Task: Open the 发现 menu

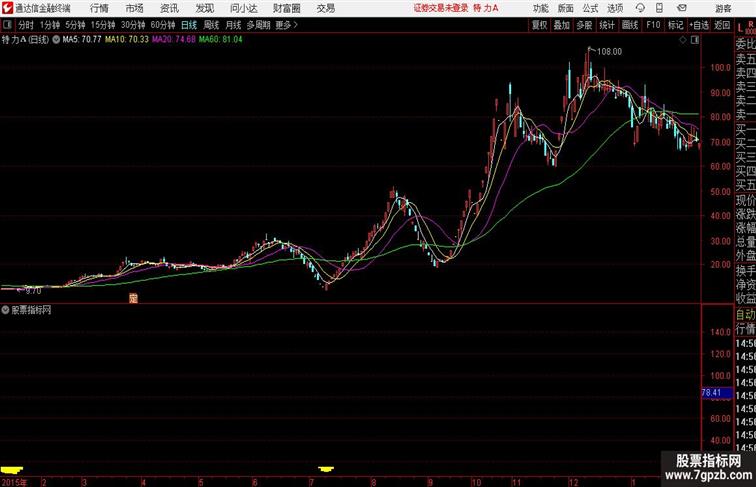Action: coord(204,8)
